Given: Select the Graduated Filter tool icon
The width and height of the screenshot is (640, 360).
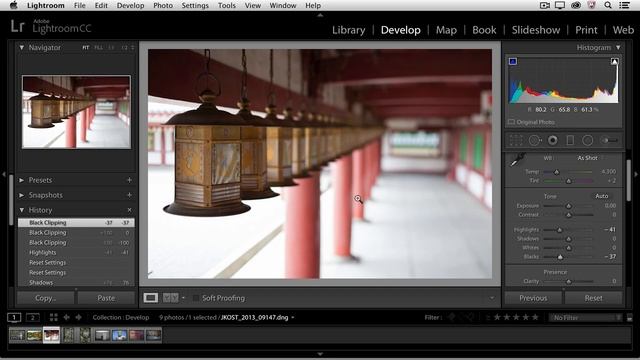Looking at the screenshot, I should (x=570, y=140).
